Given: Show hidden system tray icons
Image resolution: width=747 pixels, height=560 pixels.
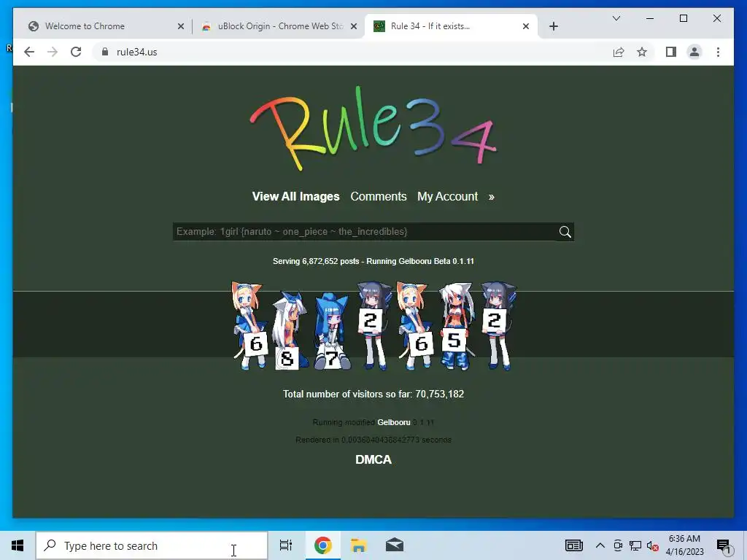Looking at the screenshot, I should [600, 545].
